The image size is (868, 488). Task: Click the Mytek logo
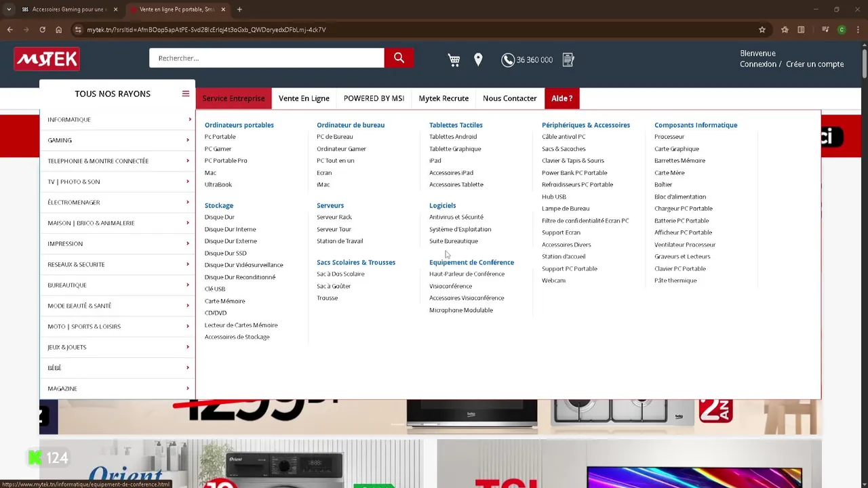(x=47, y=60)
